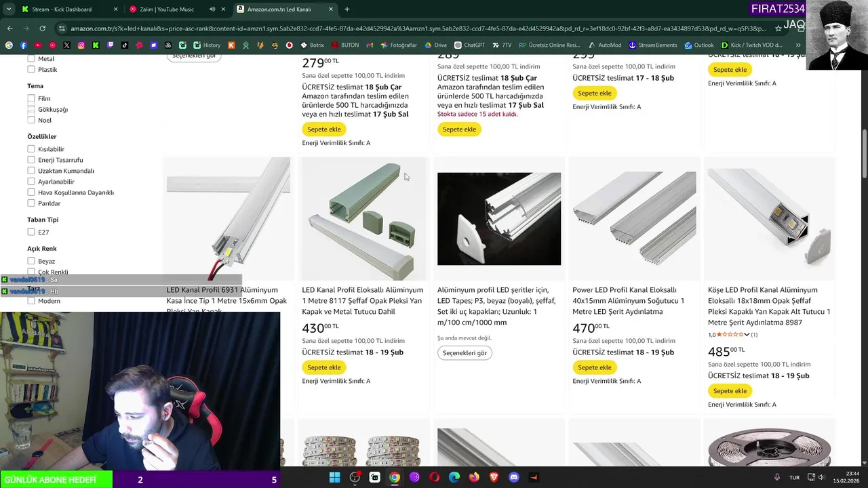Open Discord from the taskbar
Image resolution: width=868 pixels, height=488 pixels.
[x=514, y=477]
